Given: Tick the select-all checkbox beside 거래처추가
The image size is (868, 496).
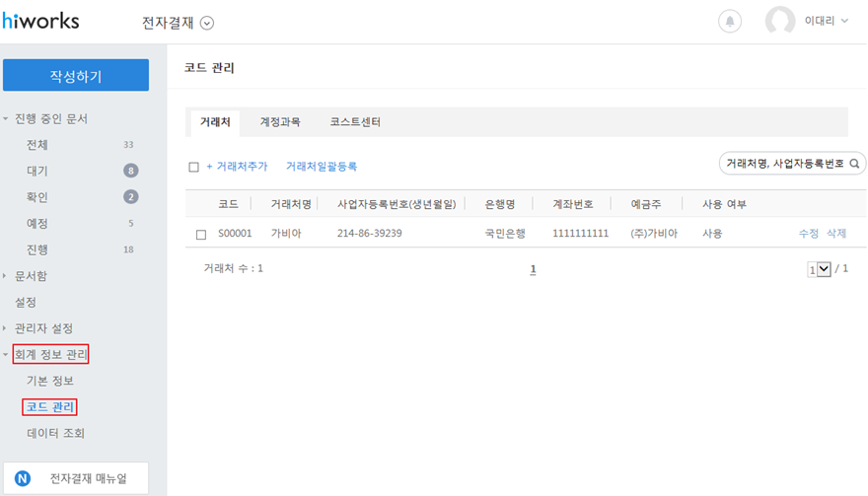Looking at the screenshot, I should [193, 167].
